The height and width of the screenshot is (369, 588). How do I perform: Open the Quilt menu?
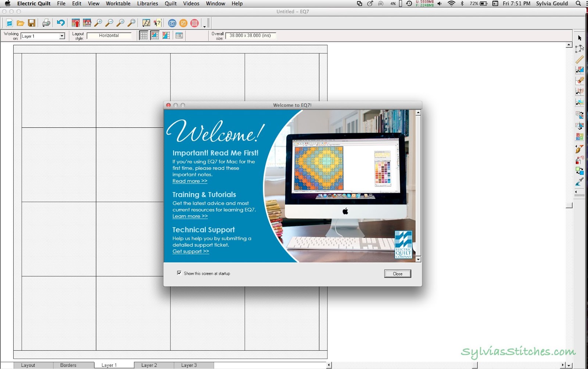171,4
